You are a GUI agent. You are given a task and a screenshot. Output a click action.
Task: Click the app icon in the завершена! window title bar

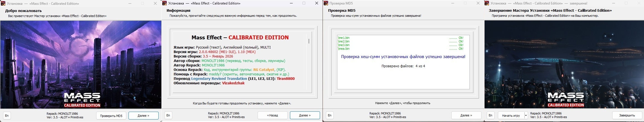click(487, 3)
